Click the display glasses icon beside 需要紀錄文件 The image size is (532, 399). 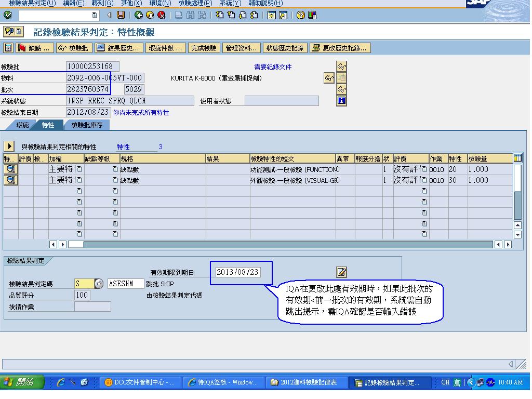tap(341, 66)
